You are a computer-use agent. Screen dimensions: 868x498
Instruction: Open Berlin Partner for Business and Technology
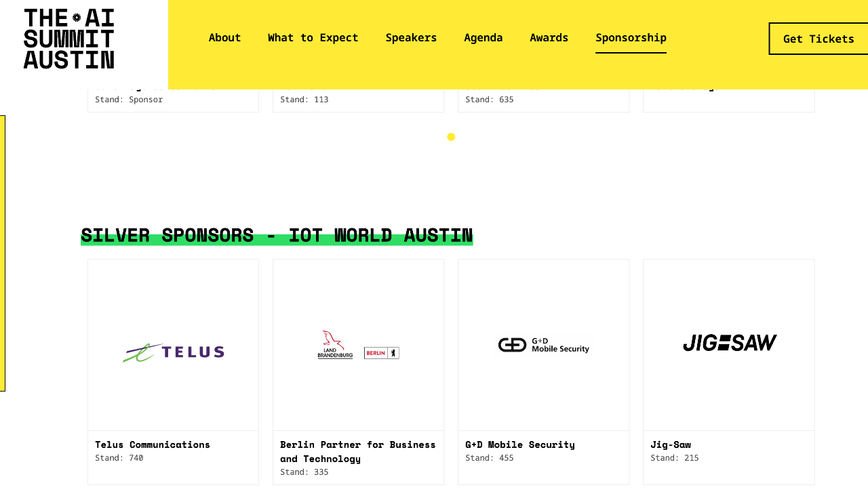(x=357, y=451)
